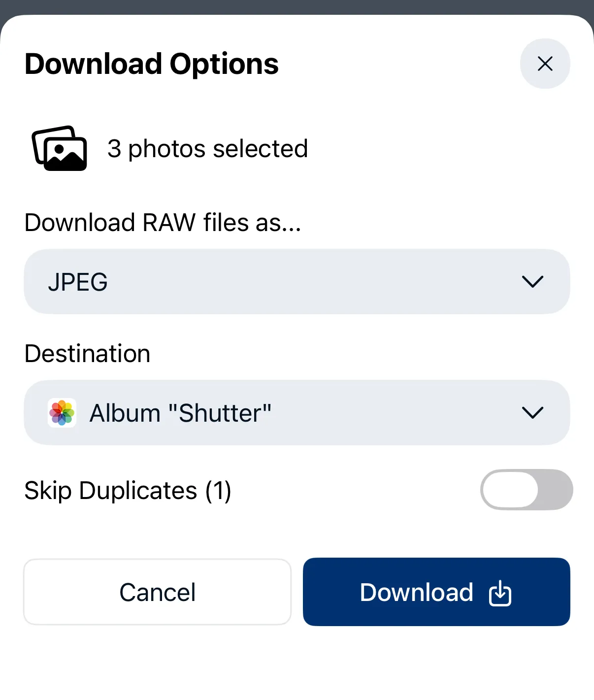
Task: Enable the Skip Duplicates switch
Action: (526, 490)
